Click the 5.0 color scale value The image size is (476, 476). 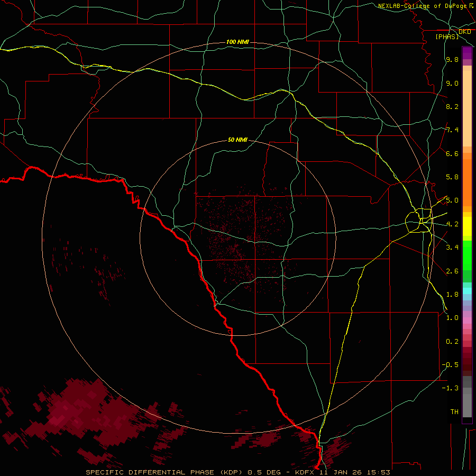(452, 200)
